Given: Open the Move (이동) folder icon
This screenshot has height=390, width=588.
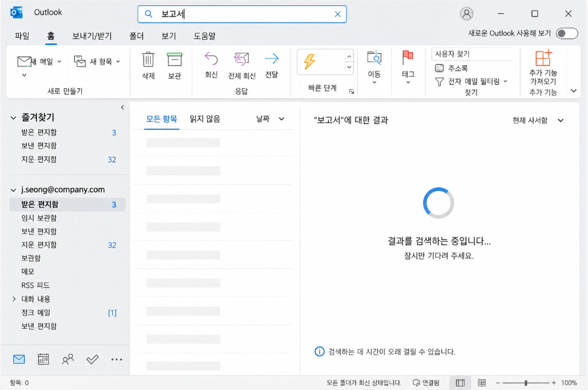Looking at the screenshot, I should point(374,58).
